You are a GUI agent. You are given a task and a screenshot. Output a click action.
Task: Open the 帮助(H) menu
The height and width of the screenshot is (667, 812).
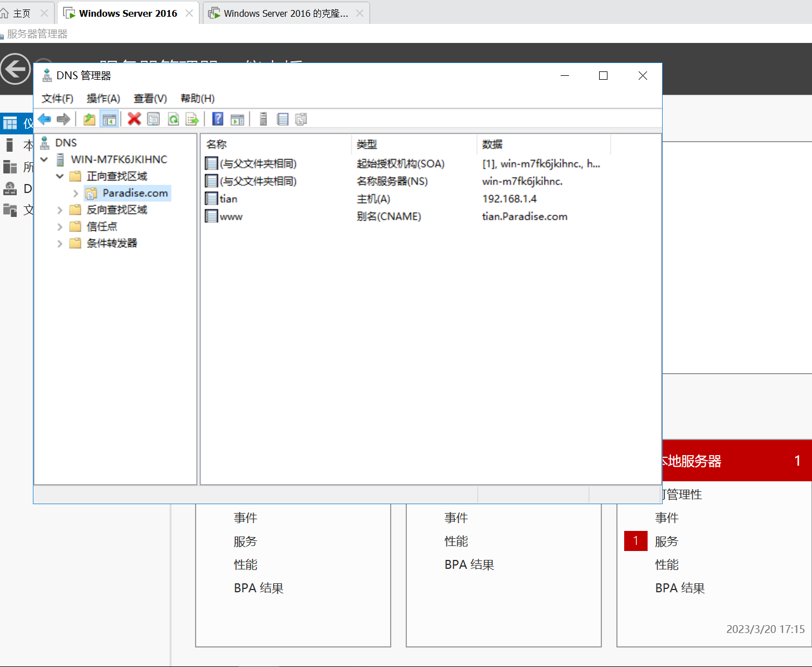pos(197,99)
